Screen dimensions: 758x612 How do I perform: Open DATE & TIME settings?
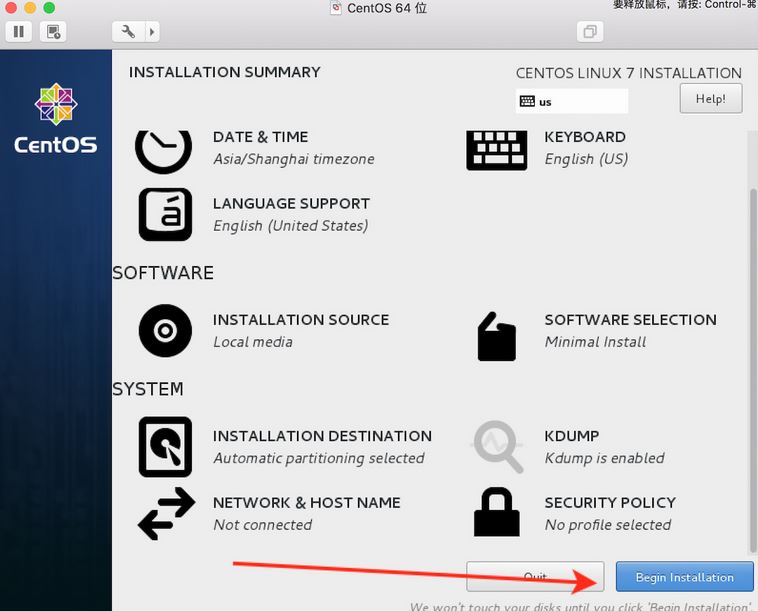(x=260, y=137)
